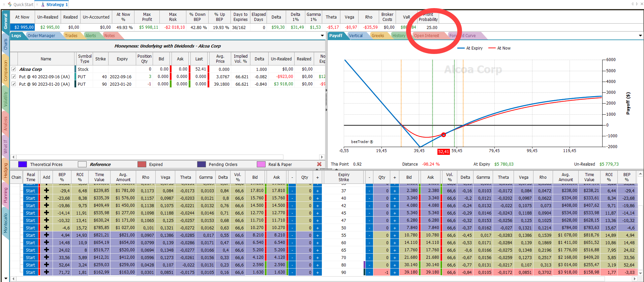
Task: Click the Theoretical Prices blue color swatch
Action: [23, 164]
